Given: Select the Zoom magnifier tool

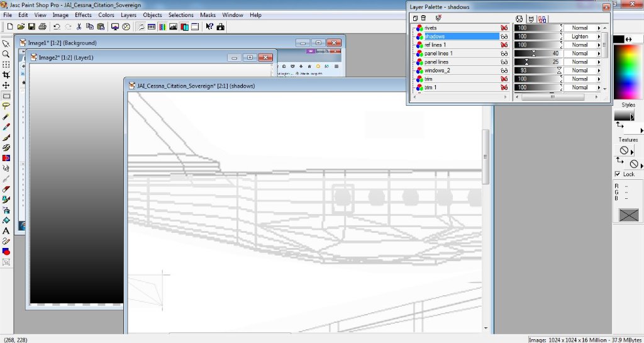Looking at the screenshot, I should 6,54.
